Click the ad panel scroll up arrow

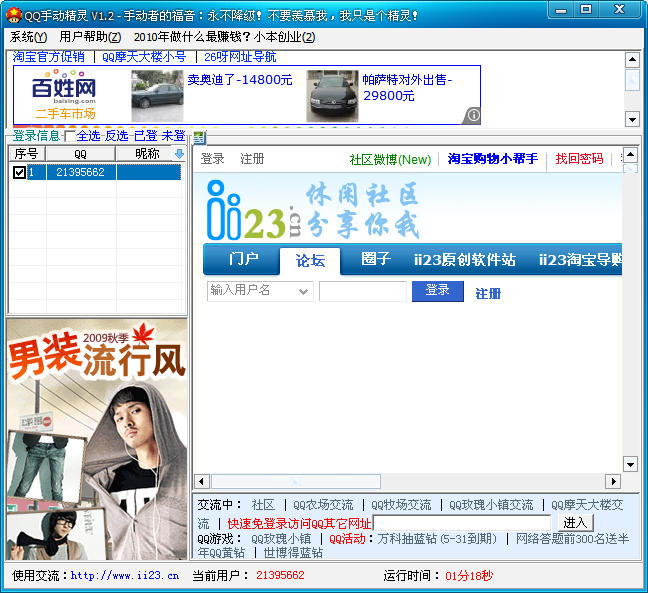pyautogui.click(x=632, y=60)
